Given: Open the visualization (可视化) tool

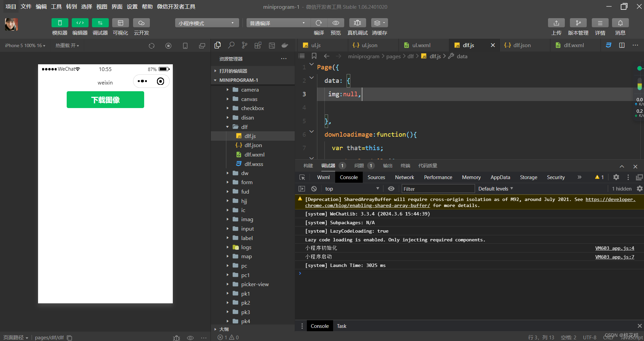Looking at the screenshot, I should click(120, 23).
